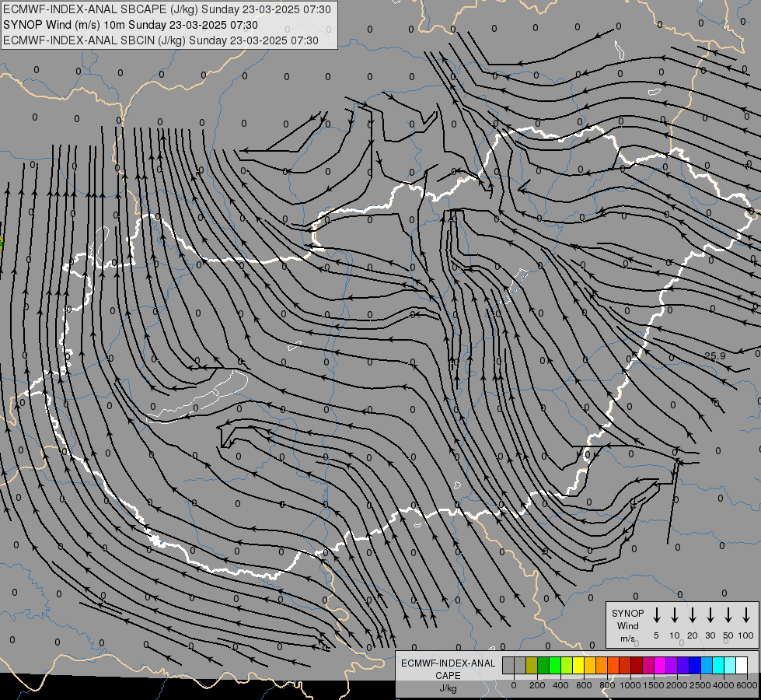Click the 1000 tick label on CAPE scale
The height and width of the screenshot is (700, 761).
(x=630, y=685)
